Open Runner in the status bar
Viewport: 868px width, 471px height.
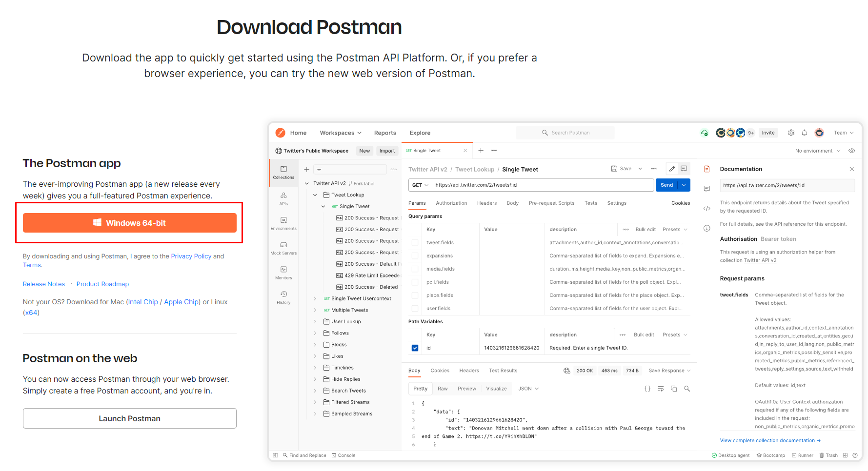point(803,455)
